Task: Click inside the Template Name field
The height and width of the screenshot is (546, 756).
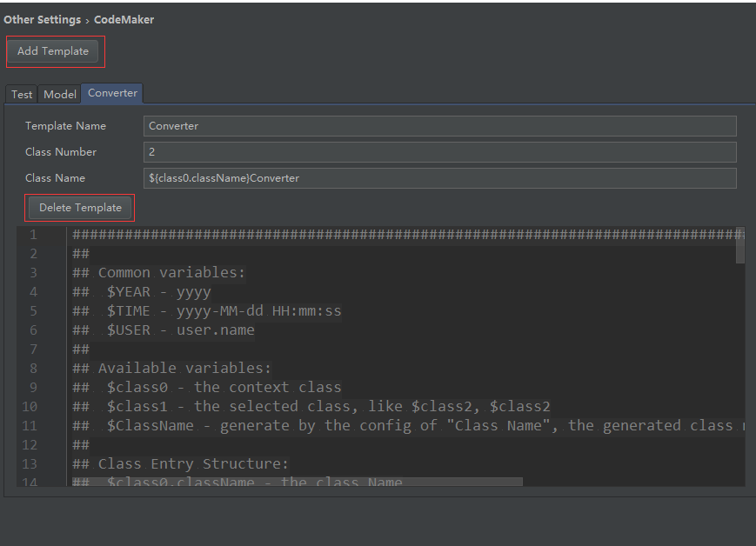Action: click(x=348, y=125)
